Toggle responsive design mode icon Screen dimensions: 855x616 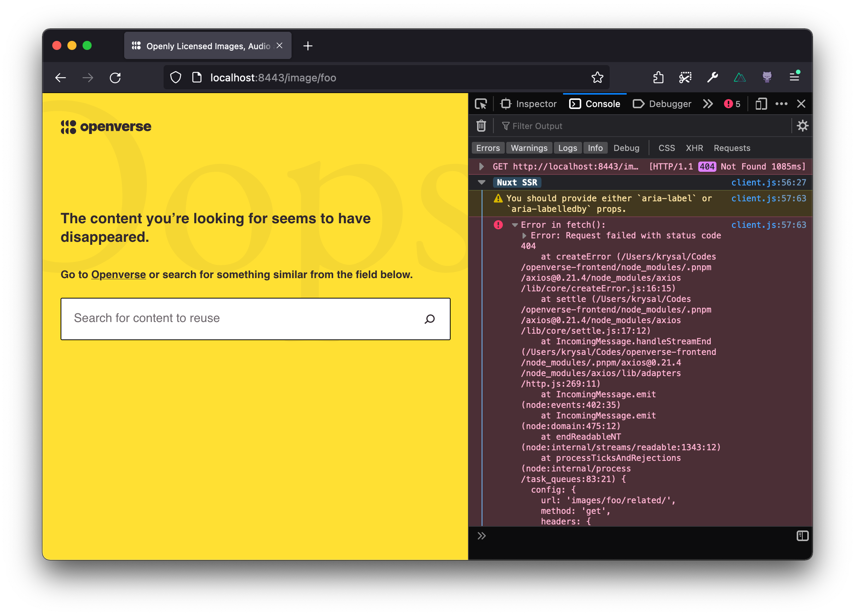[761, 104]
